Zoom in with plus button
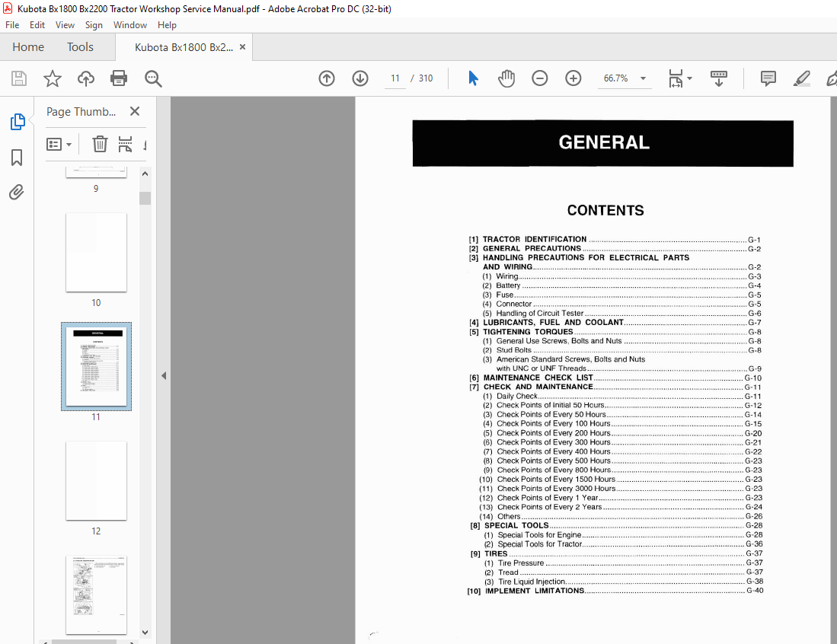The width and height of the screenshot is (837, 644). (573, 78)
